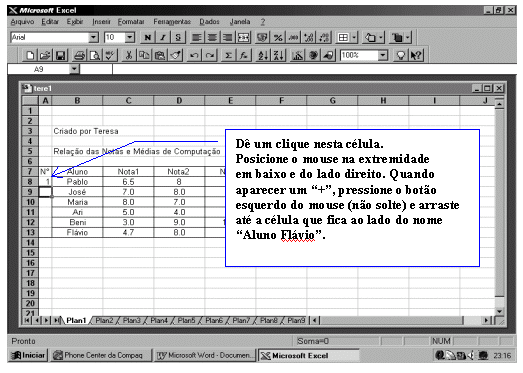Screen dimensions: 523x373
Task: Sort ascending with the A-Z icon
Action: (x=263, y=55)
